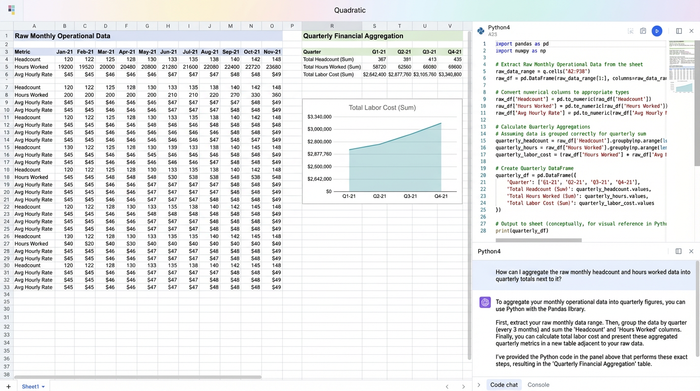This screenshot has height=391, width=700.
Task: Click code line number 20
Action: [x=483, y=175]
